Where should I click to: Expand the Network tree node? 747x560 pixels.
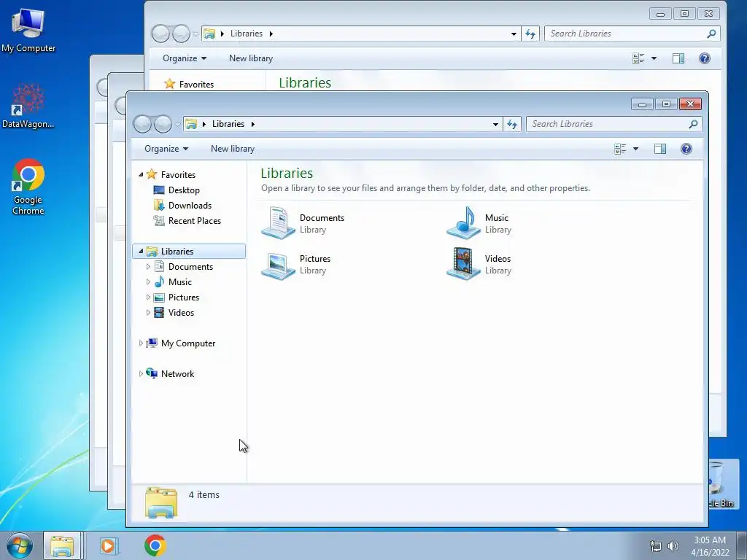click(141, 373)
